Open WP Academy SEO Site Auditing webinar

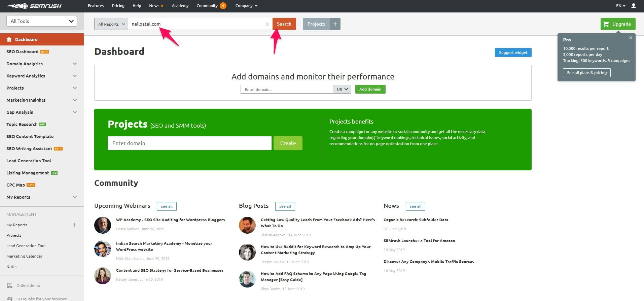(x=170, y=220)
